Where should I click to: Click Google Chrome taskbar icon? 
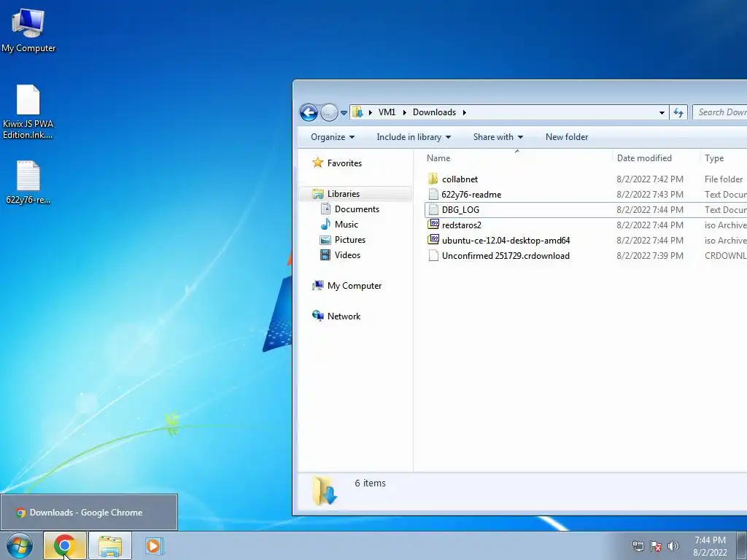65,545
